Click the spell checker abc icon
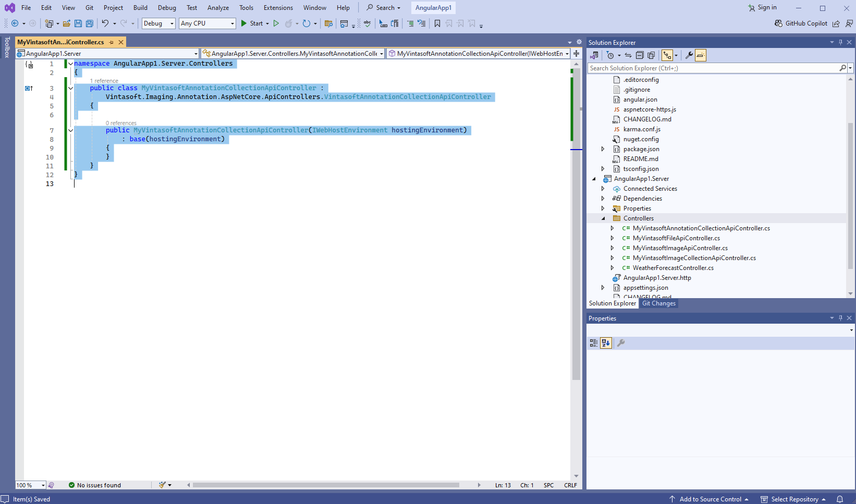Screen dimensions: 856x504 click(368, 23)
